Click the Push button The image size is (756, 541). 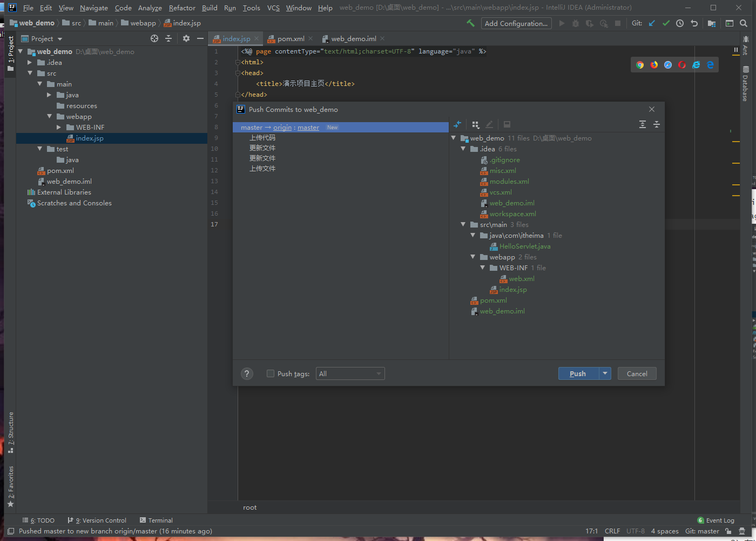tap(578, 373)
